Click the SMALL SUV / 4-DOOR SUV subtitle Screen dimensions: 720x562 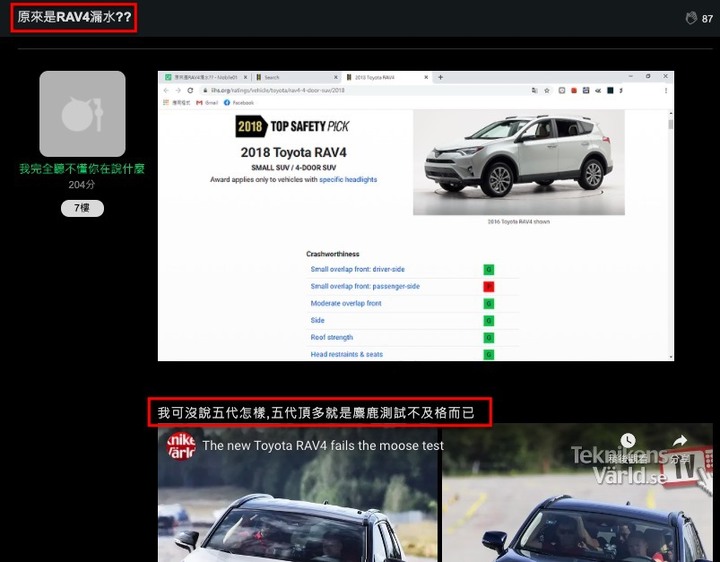pyautogui.click(x=293, y=168)
